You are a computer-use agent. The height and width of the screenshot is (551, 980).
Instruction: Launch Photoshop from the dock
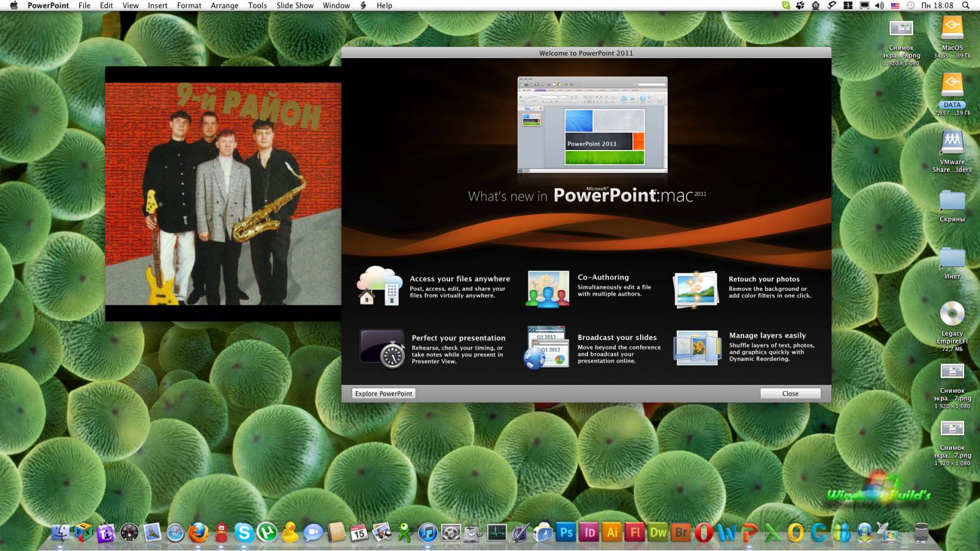567,533
